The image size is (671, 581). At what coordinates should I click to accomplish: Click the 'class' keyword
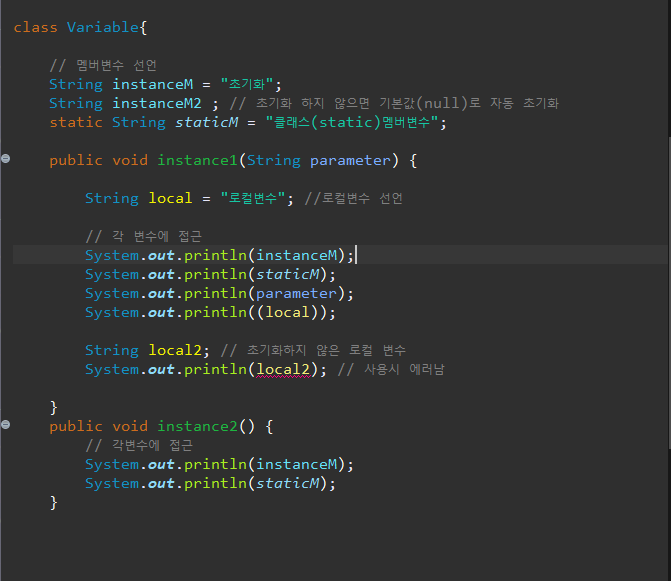[35, 27]
